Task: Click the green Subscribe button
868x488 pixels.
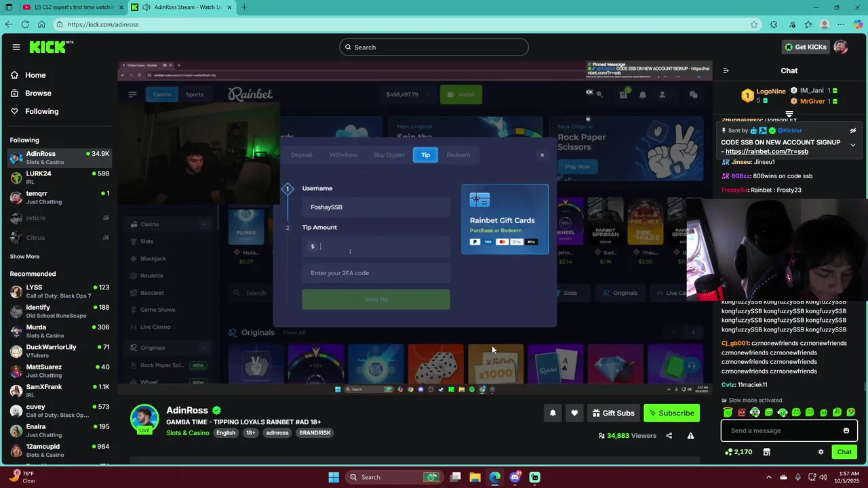Action: 671,413
